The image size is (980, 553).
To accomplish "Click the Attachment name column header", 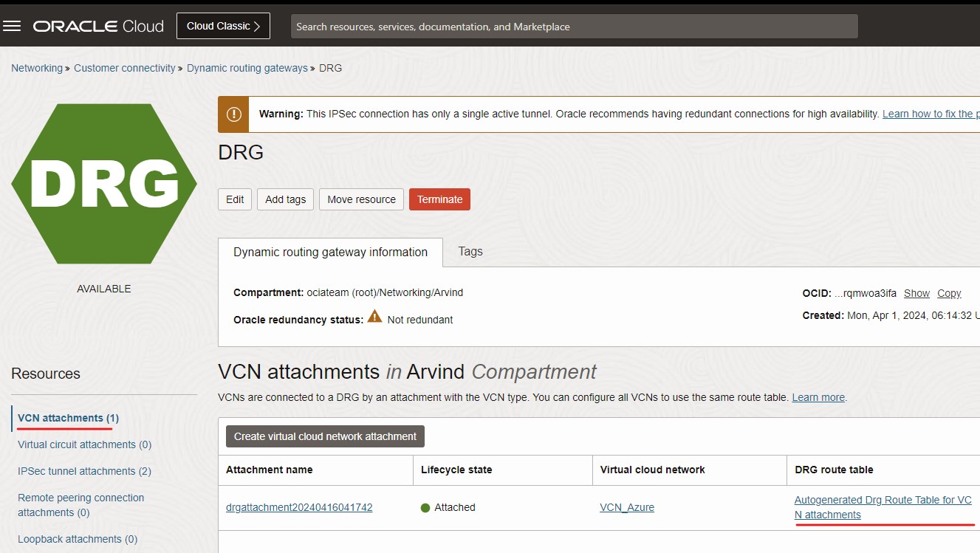I will (x=270, y=470).
